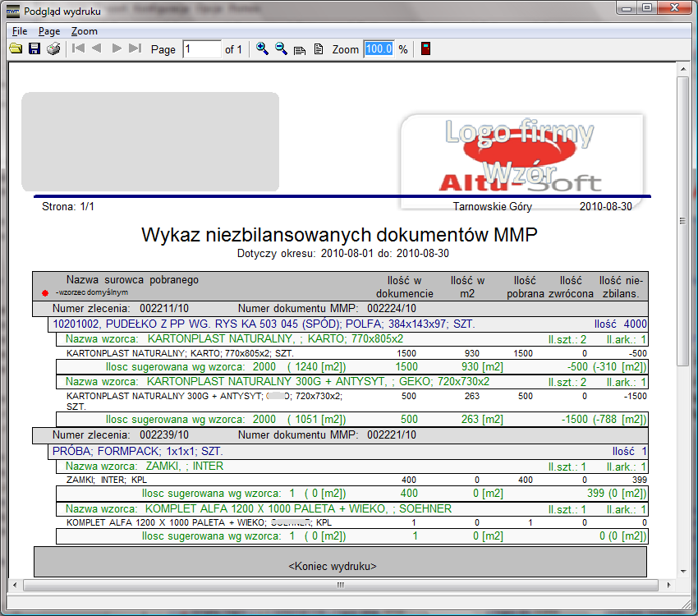This screenshot has width=698, height=616.
Task: Open the Zoom menu
Action: [x=84, y=31]
